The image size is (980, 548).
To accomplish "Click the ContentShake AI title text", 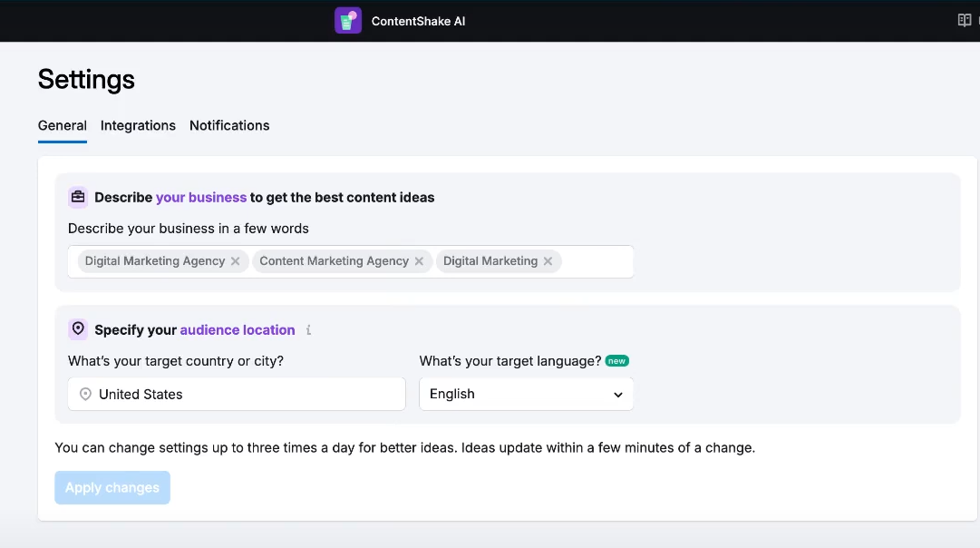I will 418,21.
